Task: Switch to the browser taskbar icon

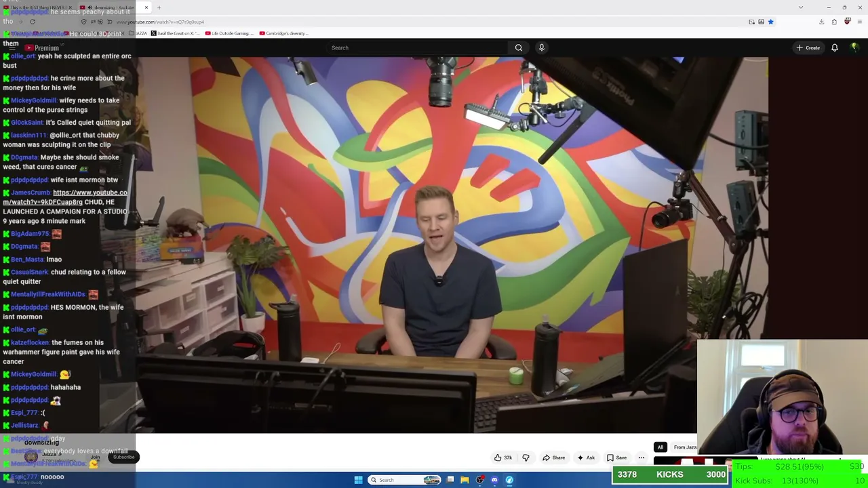Action: coord(509,480)
